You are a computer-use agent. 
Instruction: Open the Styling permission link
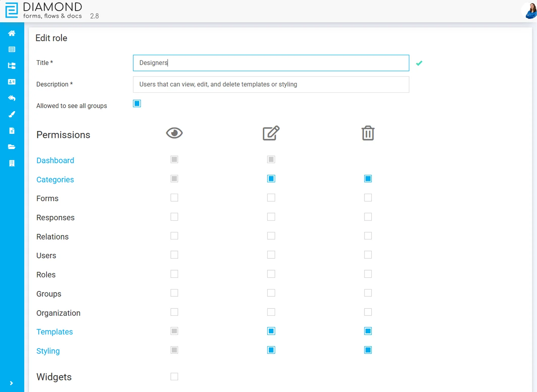[x=48, y=351]
